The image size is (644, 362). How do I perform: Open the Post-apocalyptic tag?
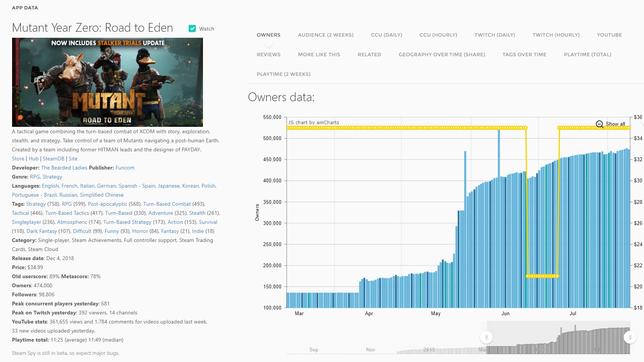coord(108,204)
